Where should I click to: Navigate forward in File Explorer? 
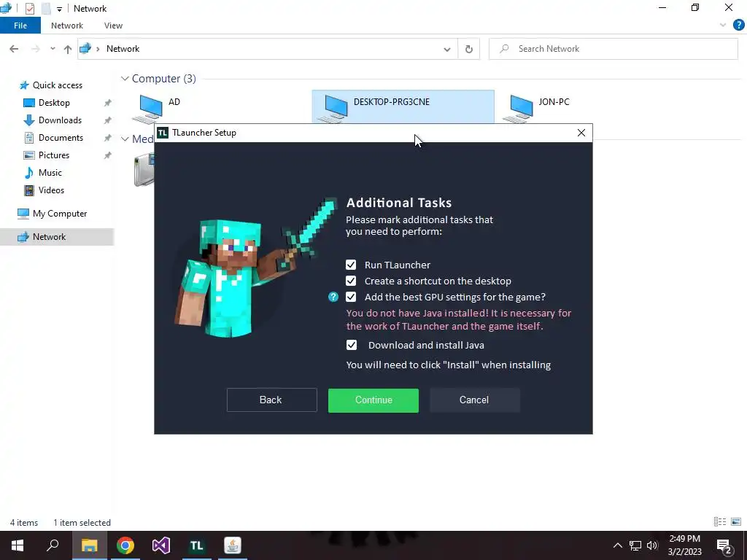point(35,49)
